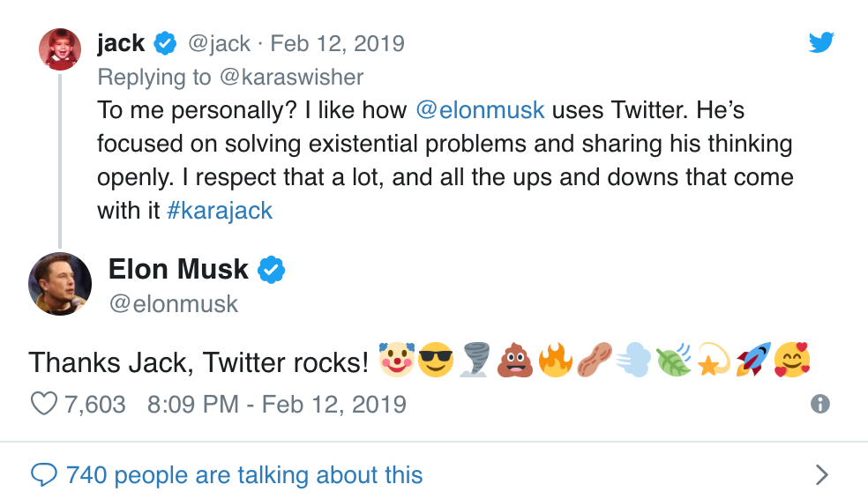
Task: Click the rocket emoji in tweet
Action: coord(752,361)
